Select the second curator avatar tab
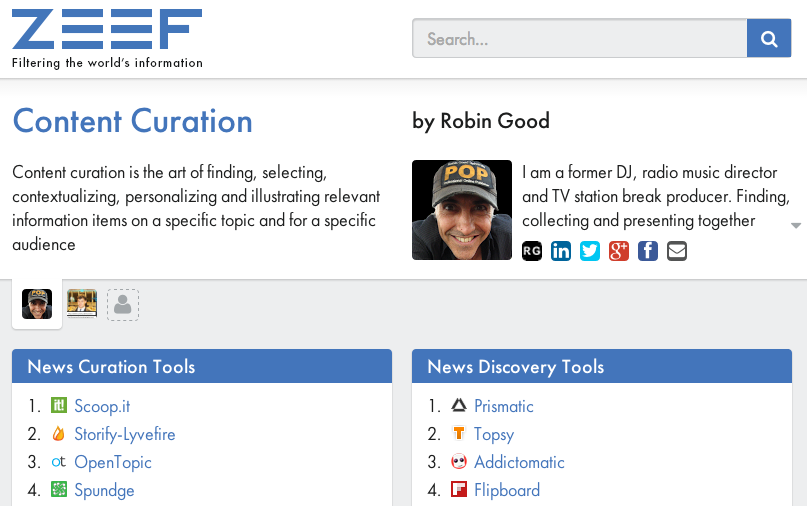This screenshot has height=506, width=807. 82,303
